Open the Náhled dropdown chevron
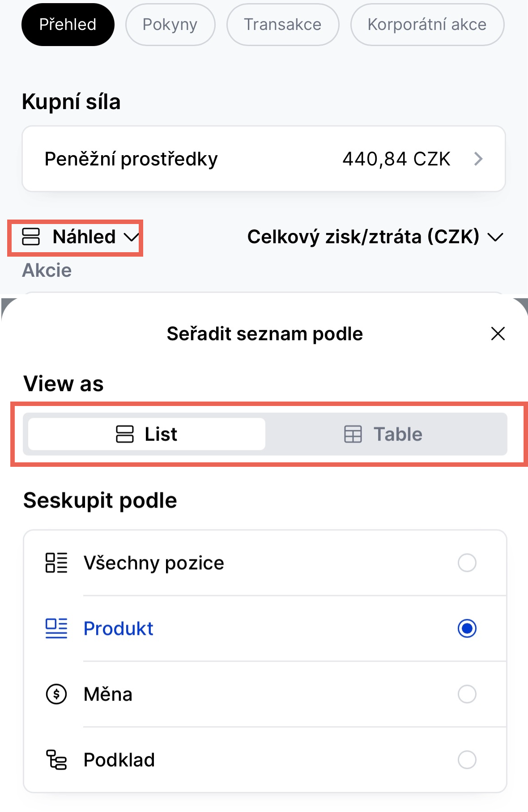528x812 pixels. coord(131,237)
